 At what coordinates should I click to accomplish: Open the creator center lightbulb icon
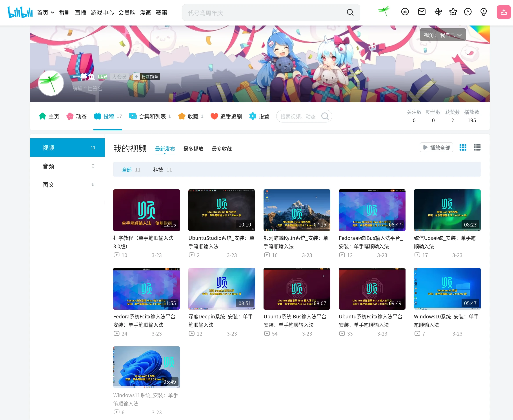point(484,12)
